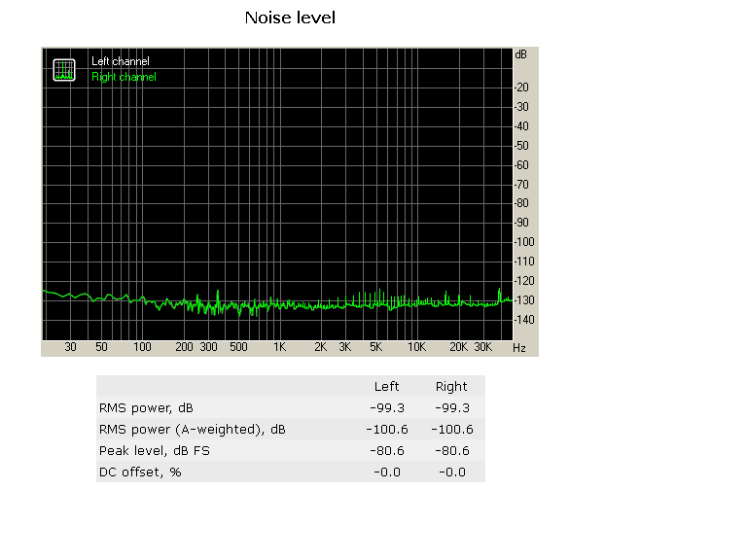Viewport: 747px width, 560px height.
Task: Click the 'Right channel' legend label
Action: click(x=124, y=77)
